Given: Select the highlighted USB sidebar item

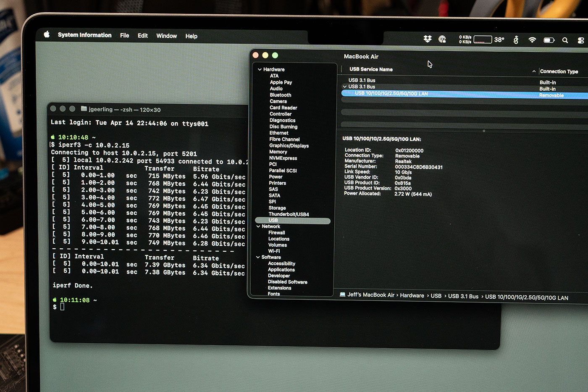Looking at the screenshot, I should [x=293, y=220].
